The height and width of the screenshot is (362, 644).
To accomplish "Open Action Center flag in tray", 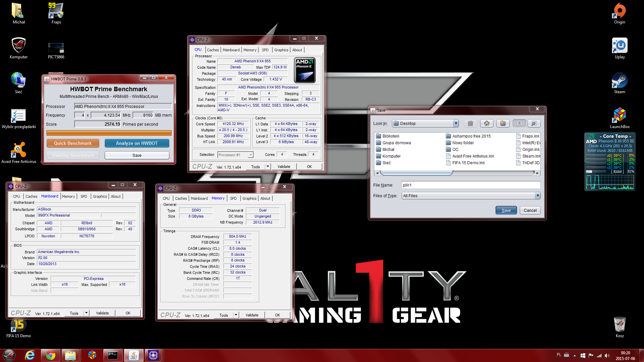I will [x=591, y=356].
